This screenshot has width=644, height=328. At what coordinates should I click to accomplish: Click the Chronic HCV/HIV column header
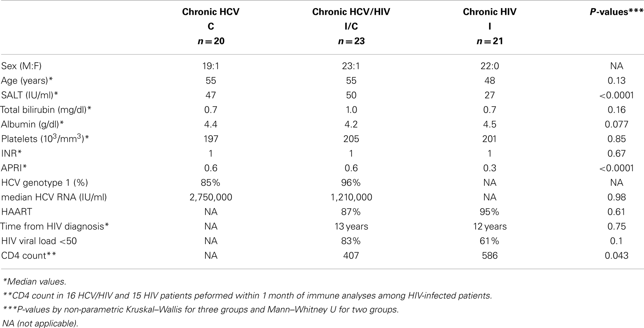pos(351,12)
